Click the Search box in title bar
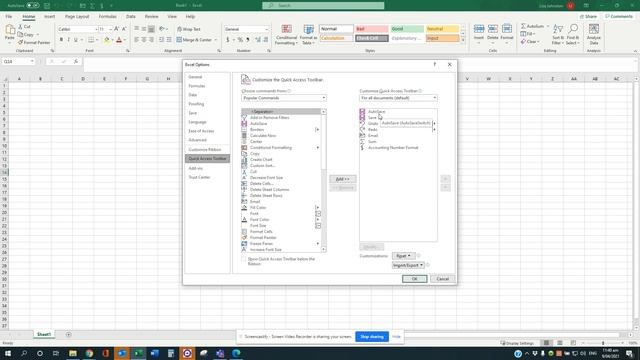The width and height of the screenshot is (640, 360). (323, 5)
